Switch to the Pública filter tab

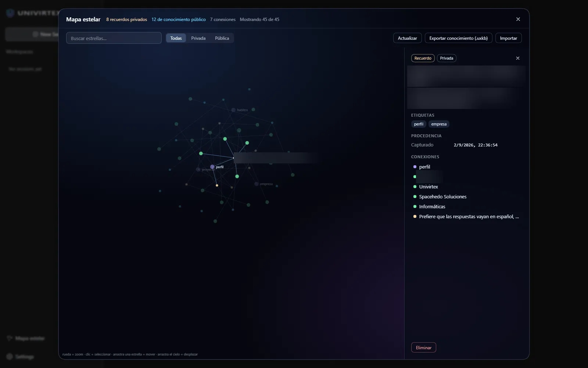pyautogui.click(x=222, y=38)
